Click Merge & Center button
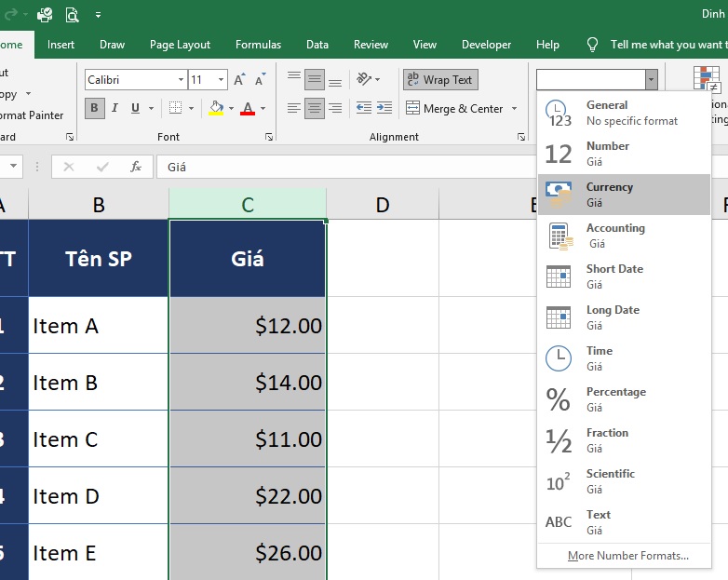 pos(453,109)
